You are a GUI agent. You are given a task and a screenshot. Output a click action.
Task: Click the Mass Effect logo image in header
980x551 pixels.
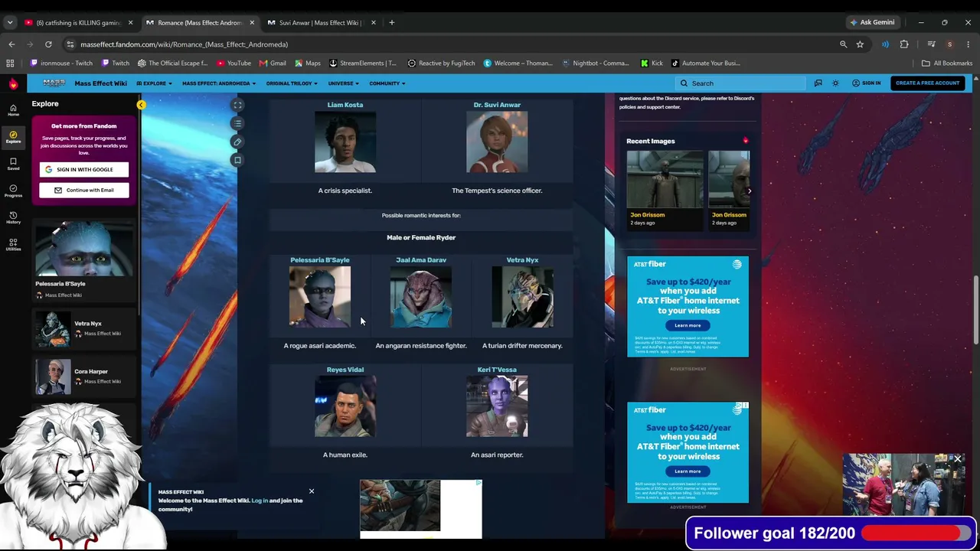point(54,83)
